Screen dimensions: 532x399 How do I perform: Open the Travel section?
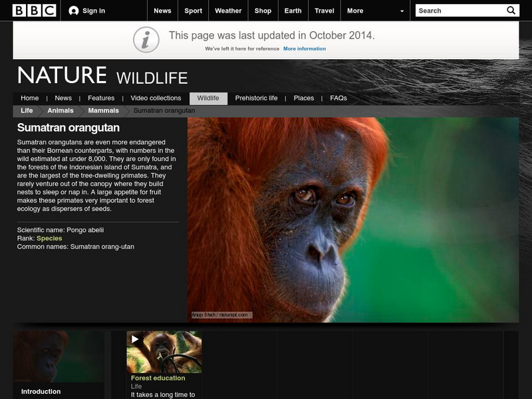tap(325, 11)
